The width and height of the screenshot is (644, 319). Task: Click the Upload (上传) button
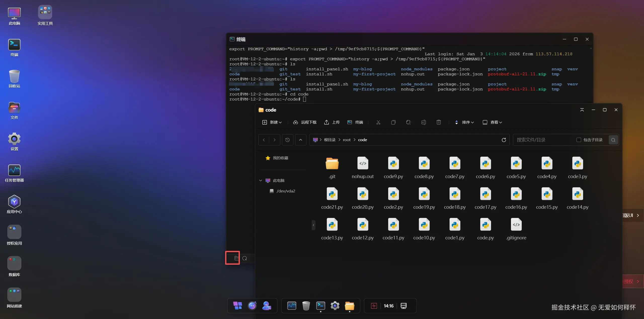(332, 122)
